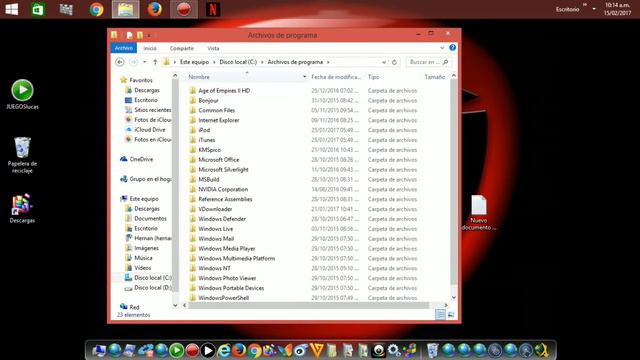Open Nuevo documento file on desktop
The width and height of the screenshot is (640, 360).
pos(479,212)
